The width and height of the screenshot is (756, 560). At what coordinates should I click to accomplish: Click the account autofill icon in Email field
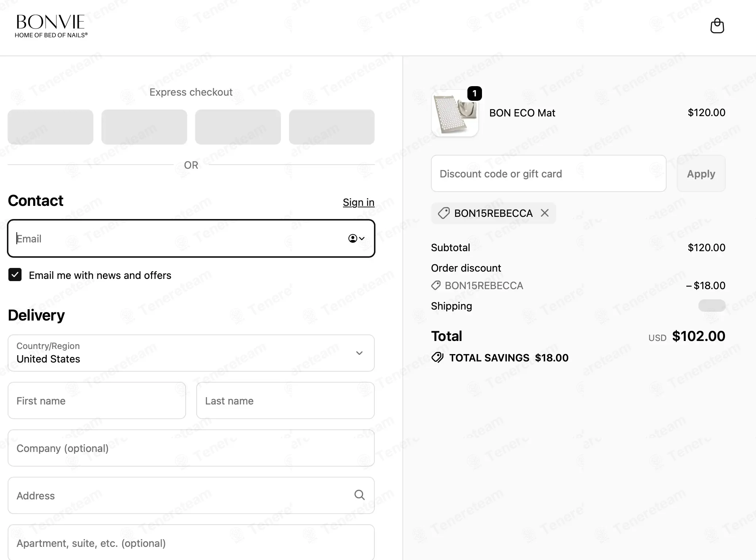tap(356, 238)
